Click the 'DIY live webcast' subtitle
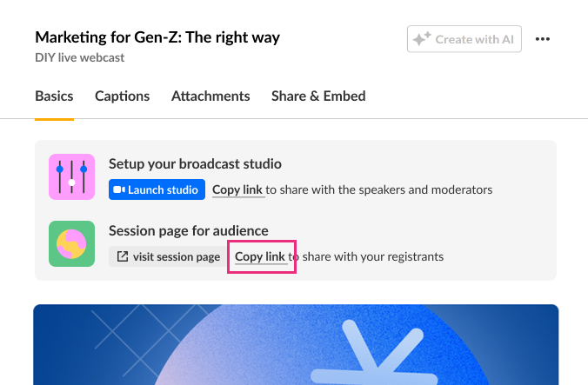The height and width of the screenshot is (385, 588). click(79, 57)
